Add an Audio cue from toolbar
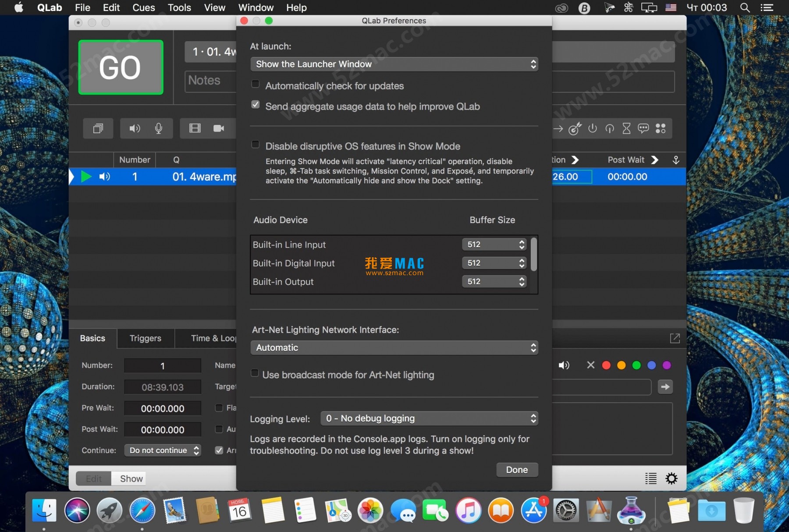The image size is (789, 532). pyautogui.click(x=135, y=128)
